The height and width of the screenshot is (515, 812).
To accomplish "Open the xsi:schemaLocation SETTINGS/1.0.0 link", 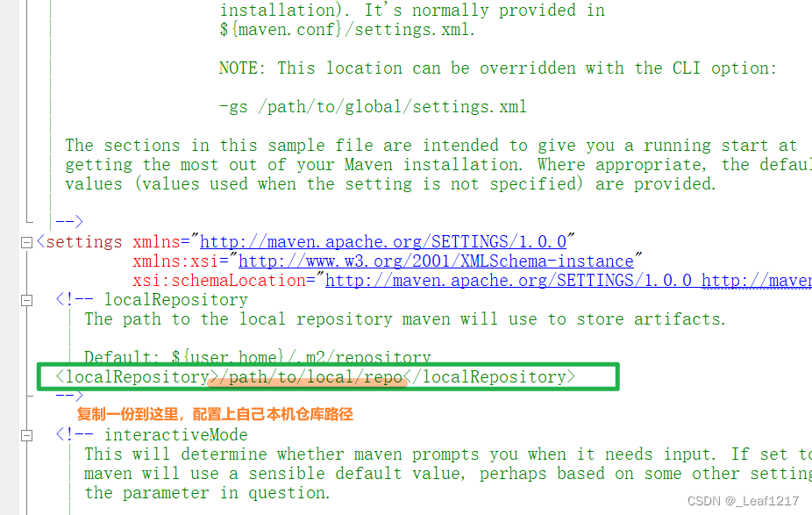I will [x=509, y=280].
